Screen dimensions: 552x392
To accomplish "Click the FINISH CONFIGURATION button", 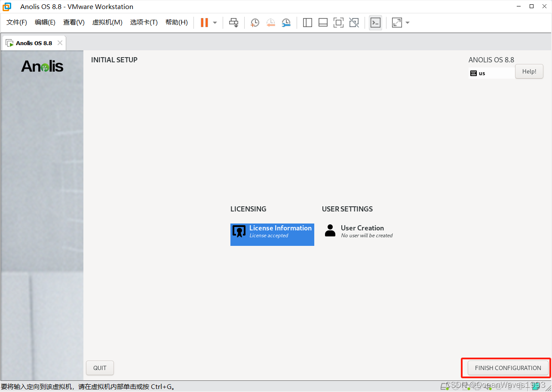I will (508, 368).
